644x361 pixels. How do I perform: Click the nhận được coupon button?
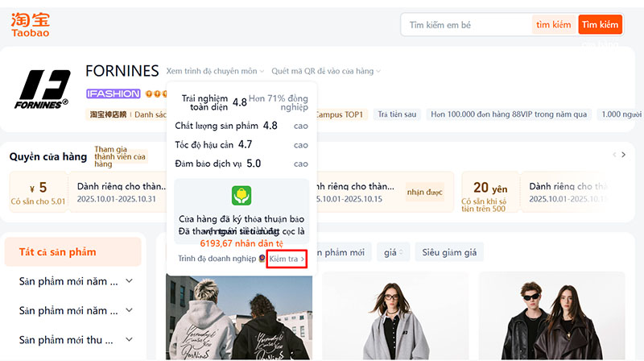[x=426, y=193]
